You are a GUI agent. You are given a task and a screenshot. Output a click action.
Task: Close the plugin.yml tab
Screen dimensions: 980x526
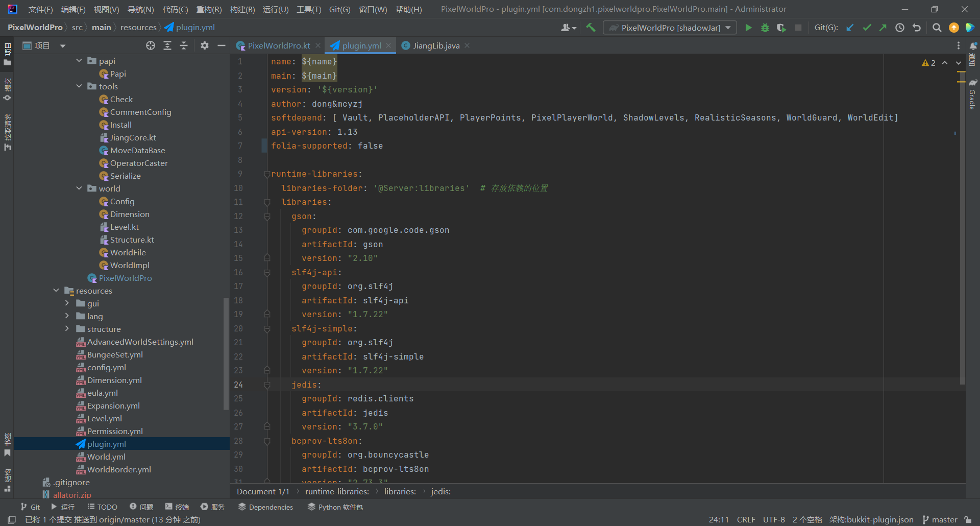[x=389, y=45]
